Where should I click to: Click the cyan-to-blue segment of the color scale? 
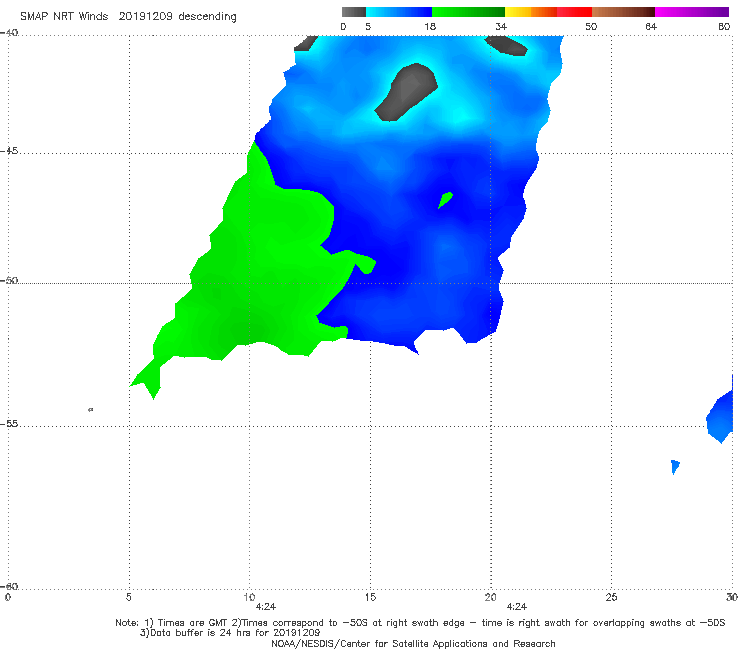(399, 12)
